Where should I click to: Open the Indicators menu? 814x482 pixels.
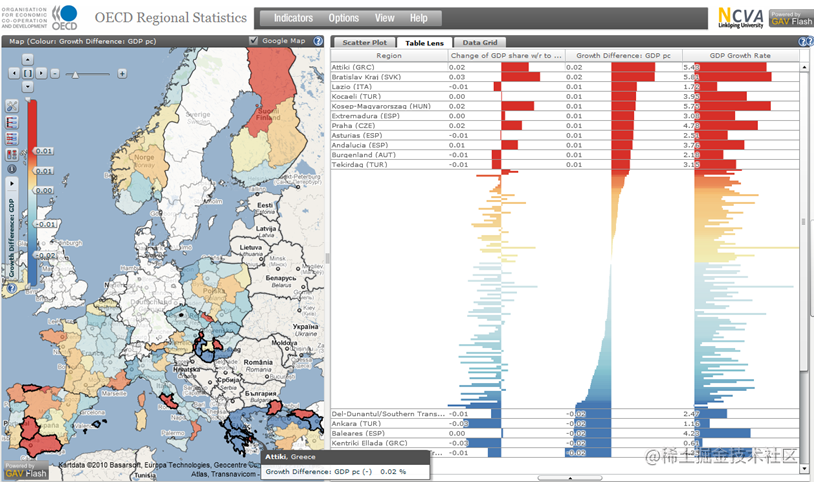coord(293,18)
